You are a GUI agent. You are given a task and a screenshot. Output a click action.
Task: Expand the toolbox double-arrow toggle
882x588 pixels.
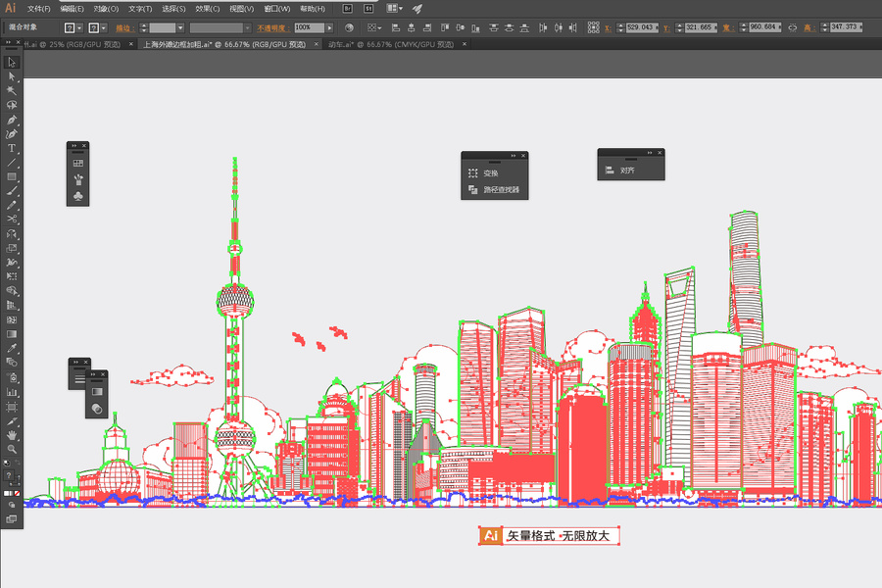8,42
